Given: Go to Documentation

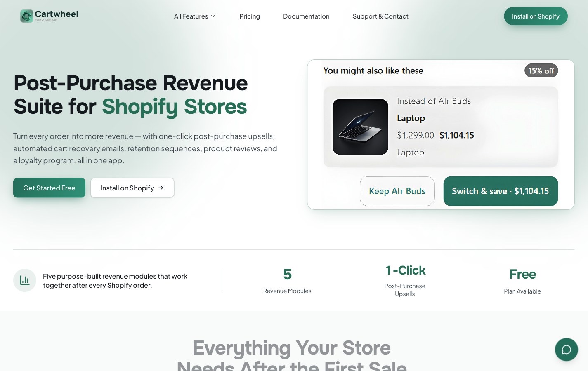Looking at the screenshot, I should click(x=306, y=16).
